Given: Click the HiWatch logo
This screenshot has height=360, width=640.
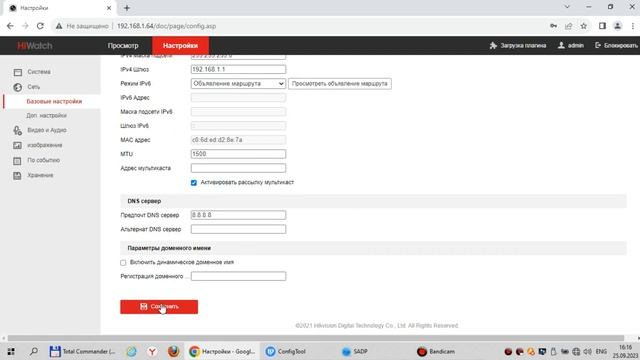Looking at the screenshot, I should tap(35, 46).
